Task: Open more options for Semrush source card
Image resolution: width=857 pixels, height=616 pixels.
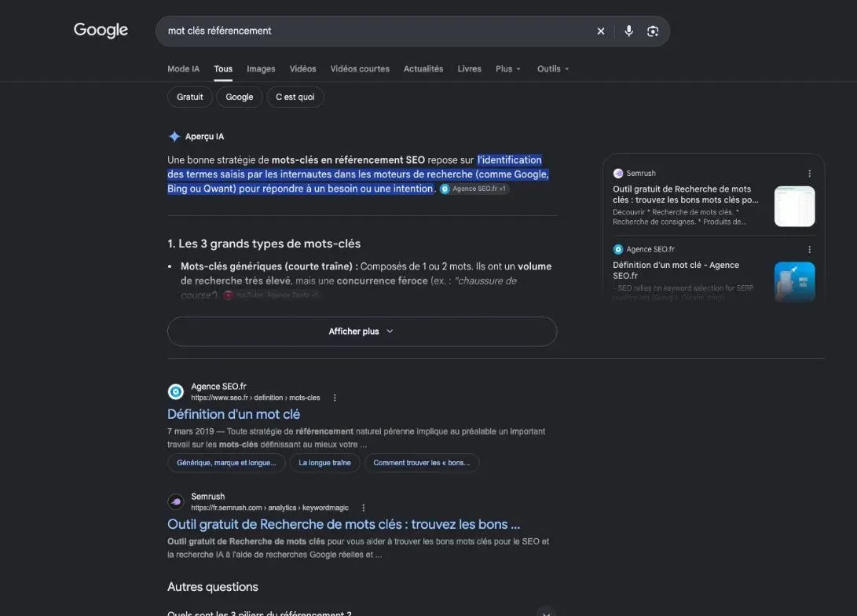Action: (x=809, y=174)
